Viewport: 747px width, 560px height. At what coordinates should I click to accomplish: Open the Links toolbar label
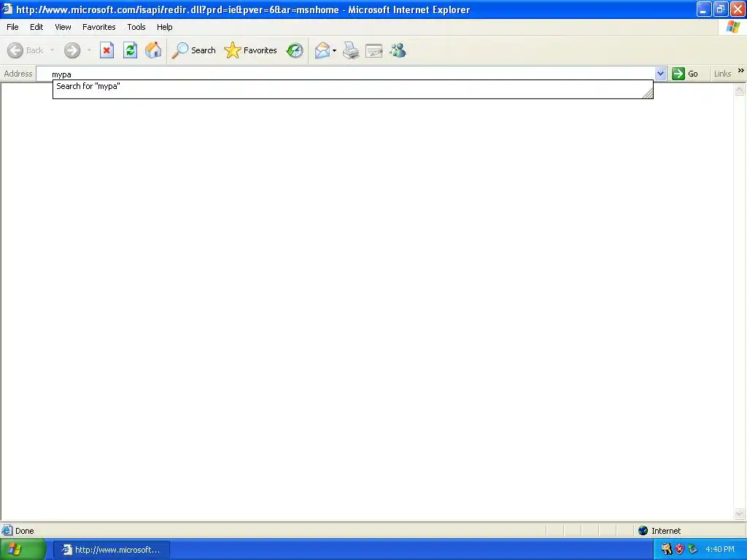pyautogui.click(x=722, y=74)
